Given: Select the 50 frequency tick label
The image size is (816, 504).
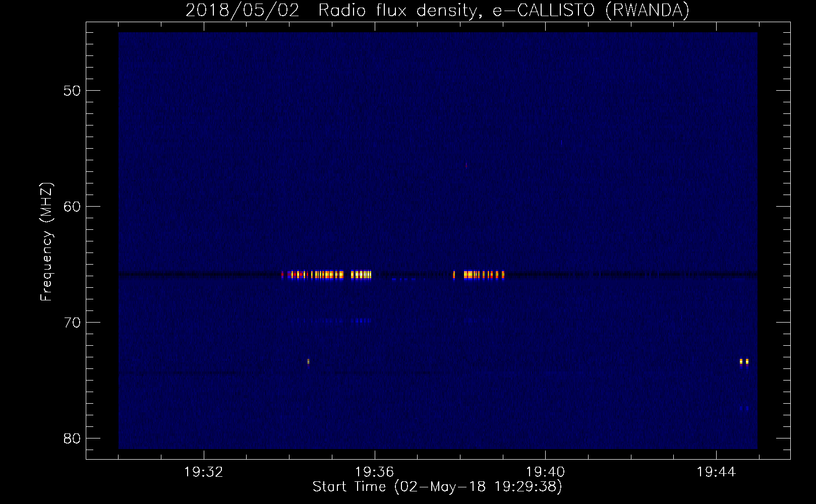Looking at the screenshot, I should coord(72,91).
